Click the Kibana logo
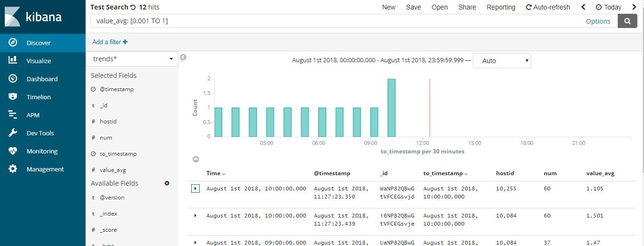This screenshot has height=246, width=644. (33, 17)
